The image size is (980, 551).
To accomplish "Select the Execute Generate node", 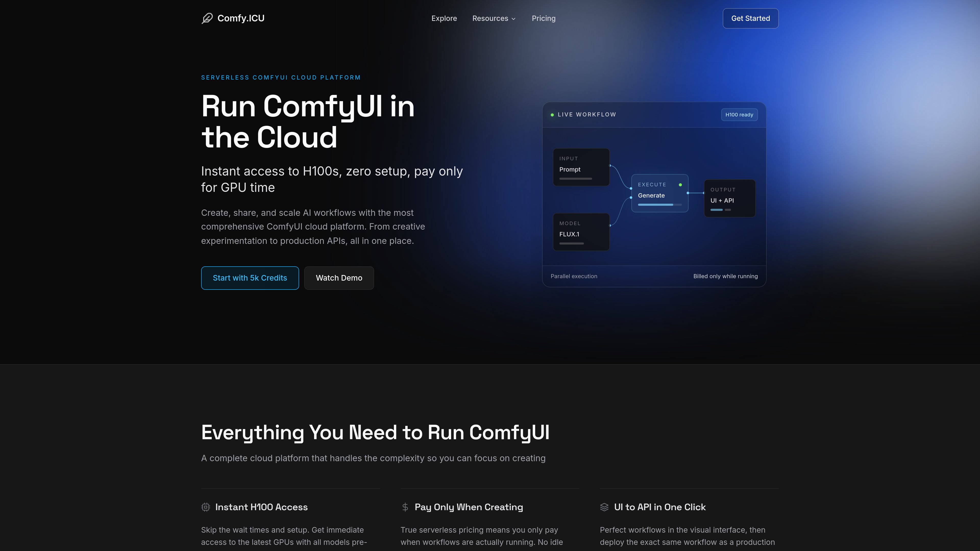I will coord(660,193).
